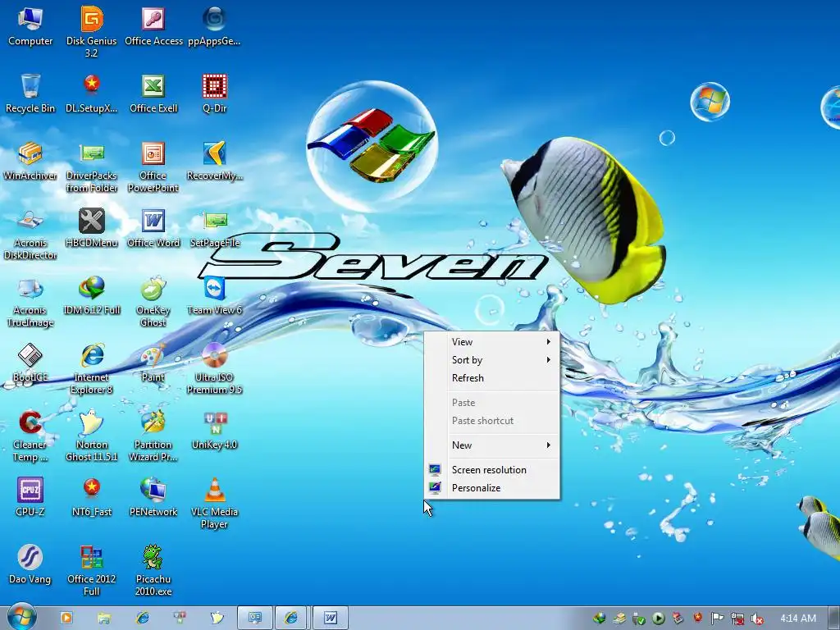Open the CPU-Z icon
Image resolution: width=840 pixels, height=630 pixels.
pos(30,498)
